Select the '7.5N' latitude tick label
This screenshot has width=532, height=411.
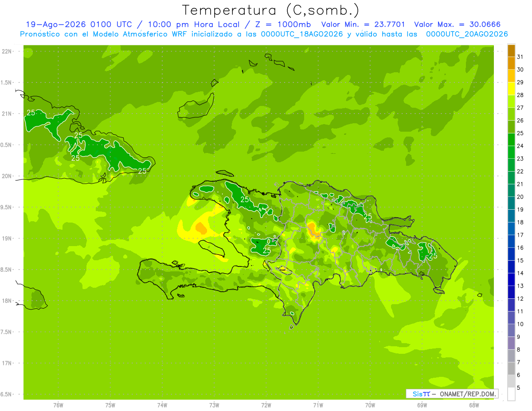7,332
